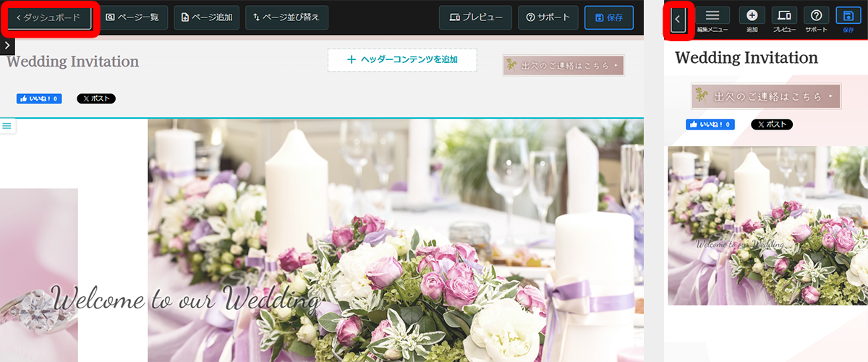Open サポート question icon in mobile toolbar
Image resolution: width=868 pixels, height=362 pixels.
(x=816, y=20)
